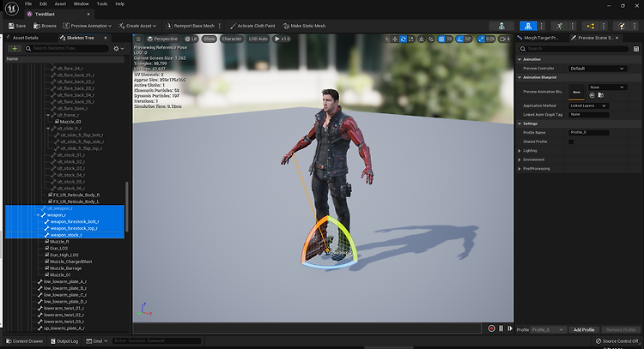Switch to the Asset Details tab
The height and width of the screenshot is (349, 644).
pos(25,38)
